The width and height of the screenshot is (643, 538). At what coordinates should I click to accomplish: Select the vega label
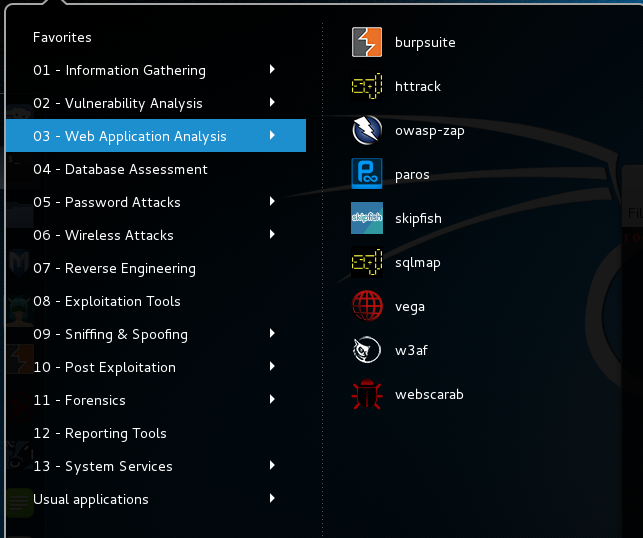410,307
